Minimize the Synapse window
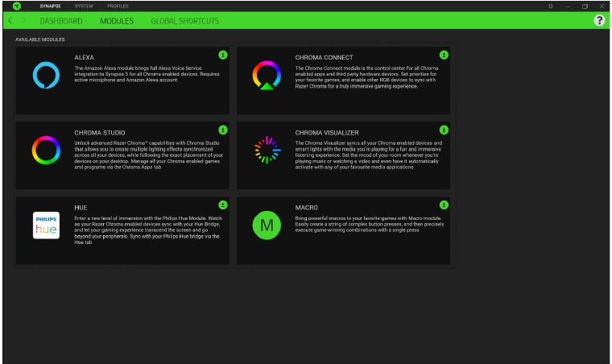The width and height of the screenshot is (612, 364). [568, 6]
